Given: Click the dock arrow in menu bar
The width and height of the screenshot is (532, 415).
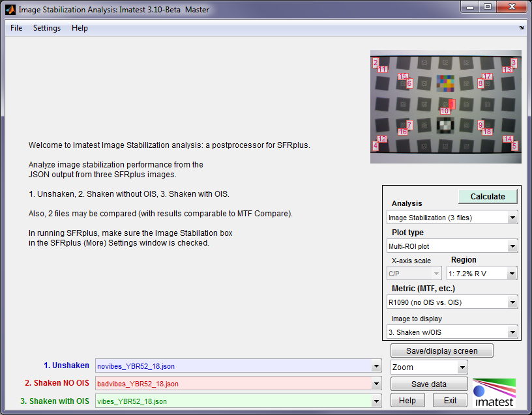Looking at the screenshot, I should [521, 28].
